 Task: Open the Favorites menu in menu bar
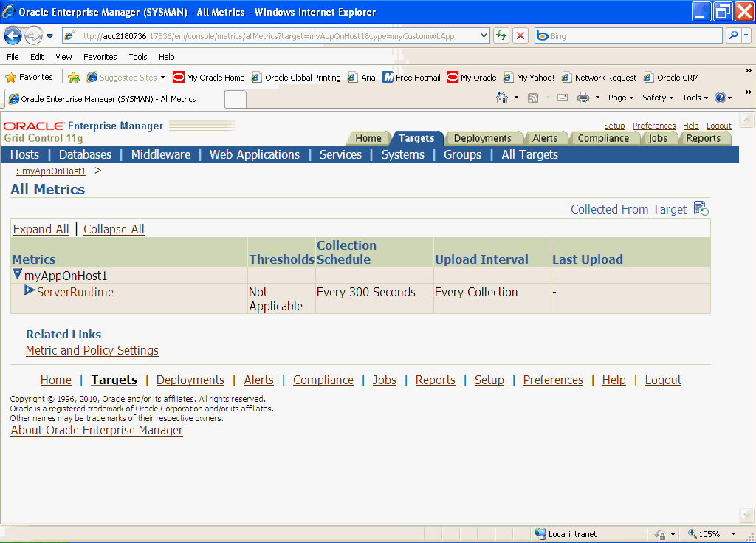(100, 57)
